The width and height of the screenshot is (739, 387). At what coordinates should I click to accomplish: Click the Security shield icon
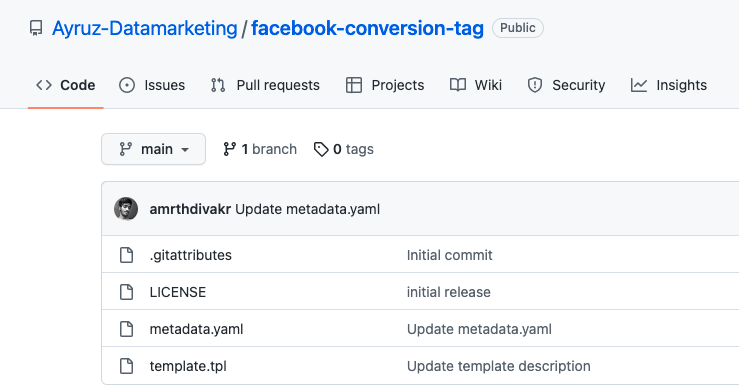click(x=535, y=85)
